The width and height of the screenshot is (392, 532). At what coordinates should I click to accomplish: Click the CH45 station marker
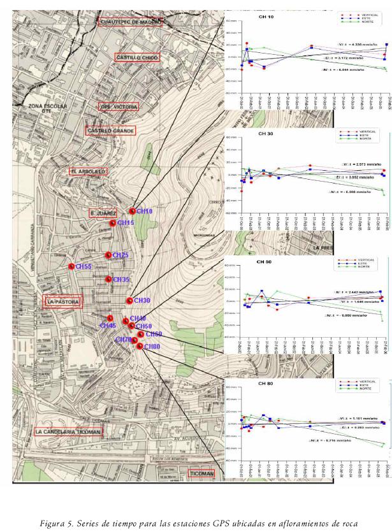[x=110, y=318]
